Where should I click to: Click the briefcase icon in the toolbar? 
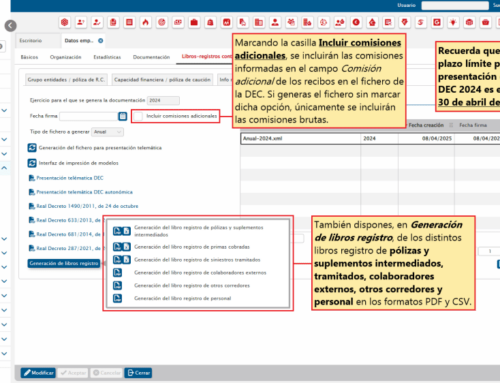click(x=194, y=22)
